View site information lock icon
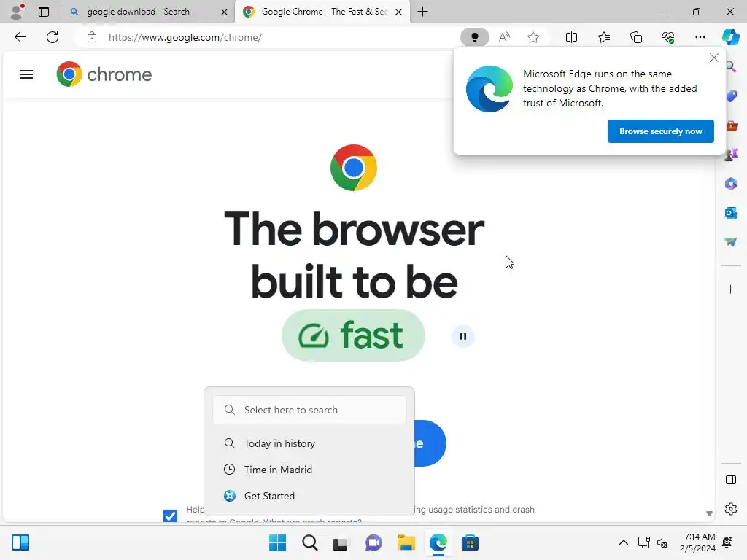Viewport: 747px width, 560px height. tap(92, 37)
